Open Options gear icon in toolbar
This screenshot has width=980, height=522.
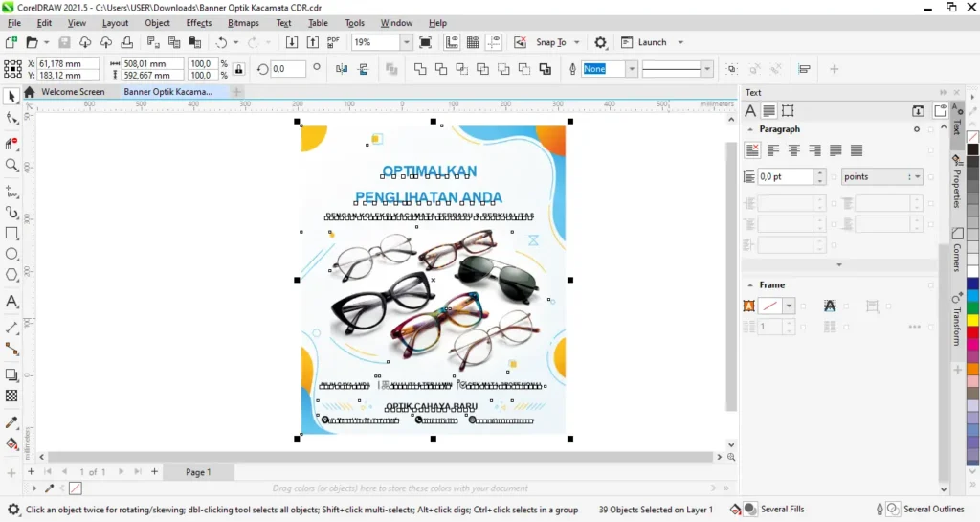coord(600,42)
